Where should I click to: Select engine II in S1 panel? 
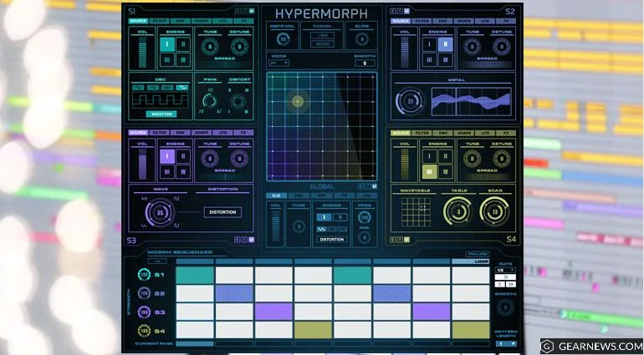click(183, 45)
